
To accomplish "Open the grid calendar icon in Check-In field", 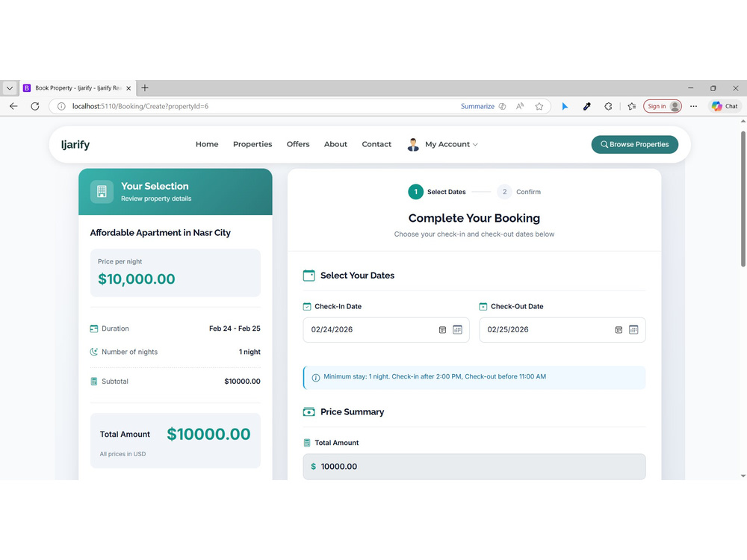I will (457, 329).
